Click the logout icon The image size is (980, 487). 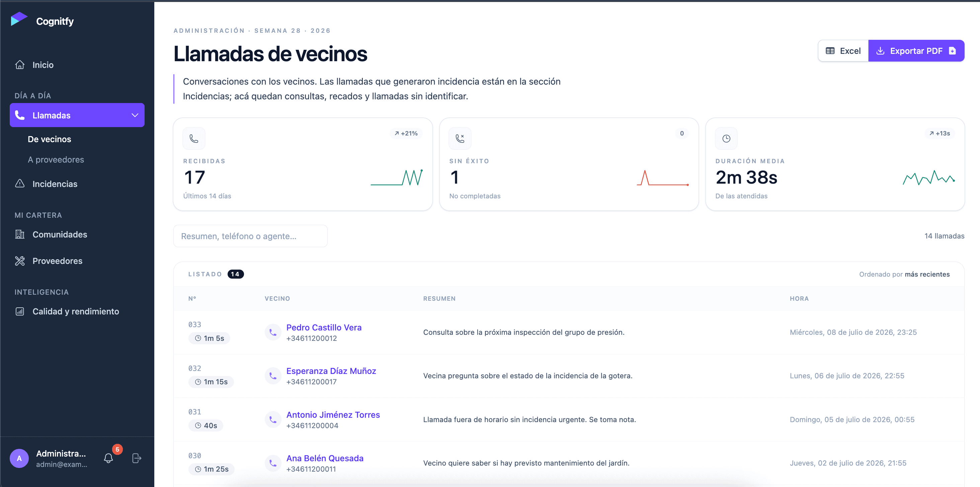pyautogui.click(x=137, y=458)
